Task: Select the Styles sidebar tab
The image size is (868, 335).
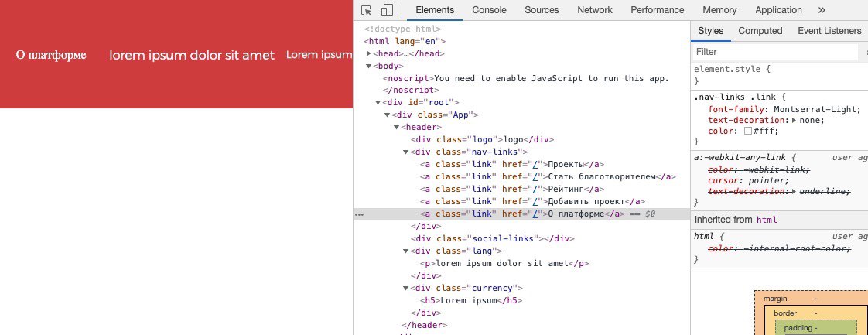Action: click(x=710, y=31)
